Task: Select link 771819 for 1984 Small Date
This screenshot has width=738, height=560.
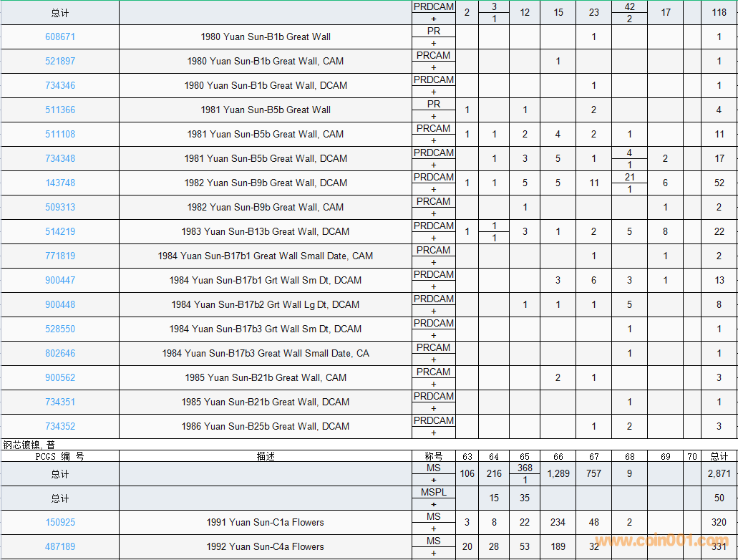Action: click(60, 256)
